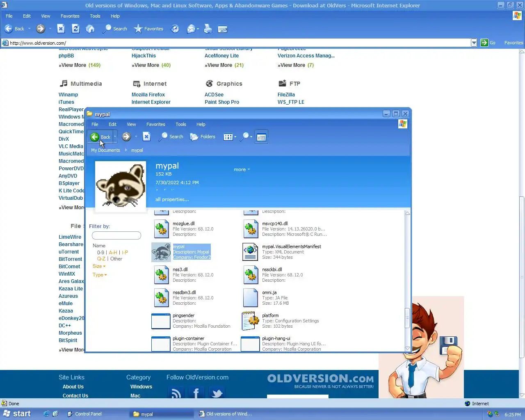Select the nssckbi.dll file icon

coord(251,275)
